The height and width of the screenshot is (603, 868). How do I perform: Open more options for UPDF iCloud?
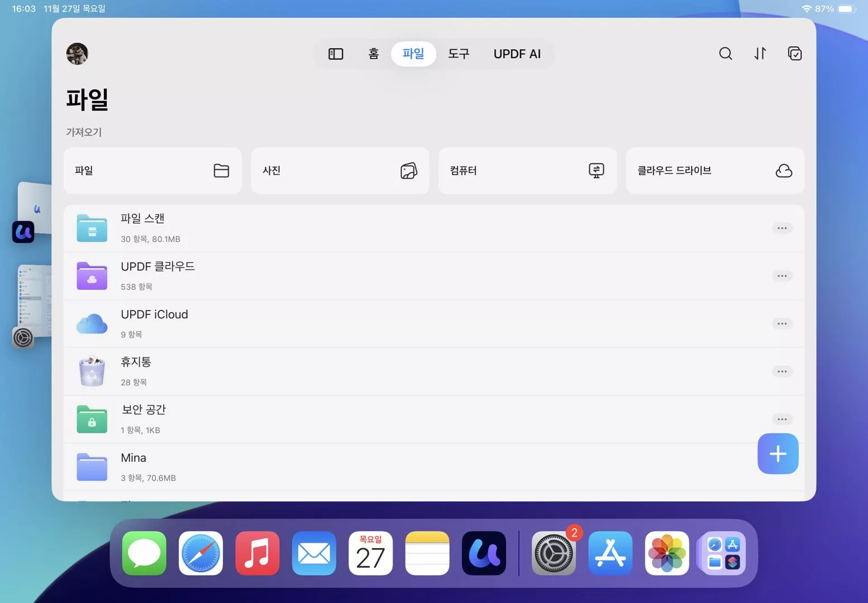coord(782,324)
